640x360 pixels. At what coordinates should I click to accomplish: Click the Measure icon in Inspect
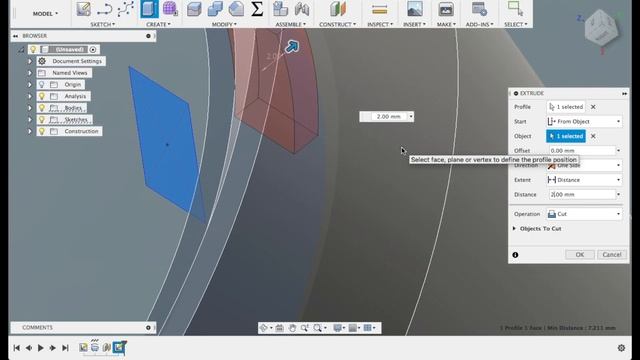(380, 9)
